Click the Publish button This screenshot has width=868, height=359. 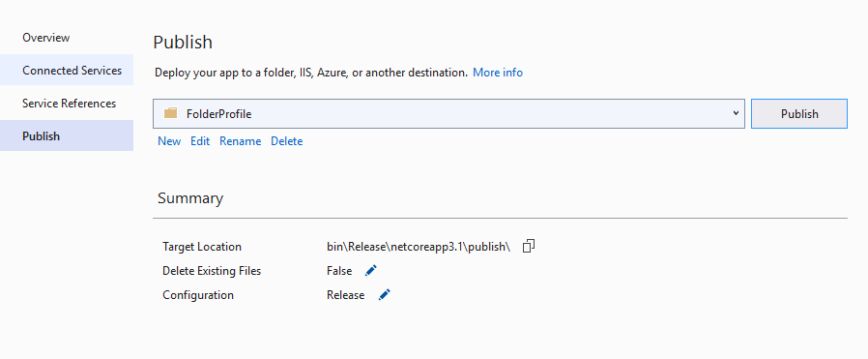tap(799, 113)
